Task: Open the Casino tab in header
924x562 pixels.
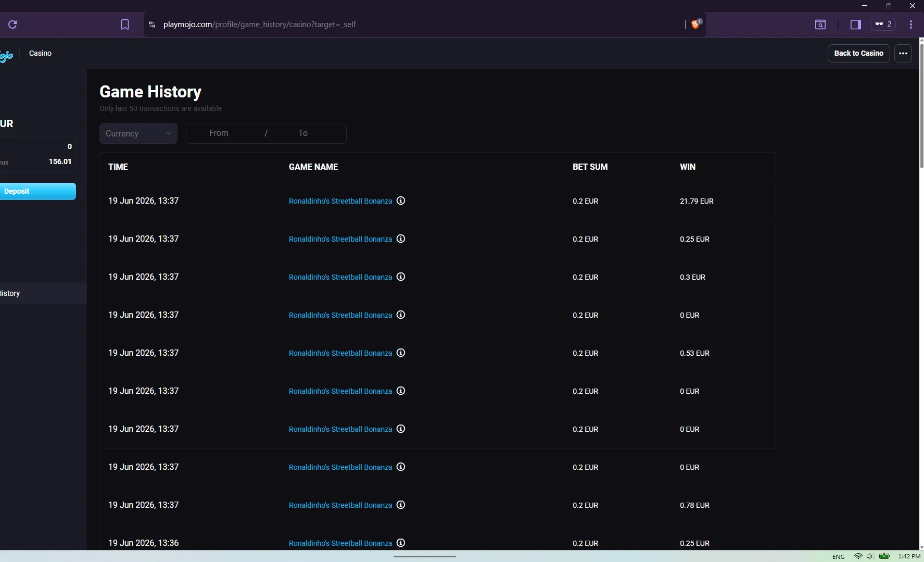Action: click(40, 53)
